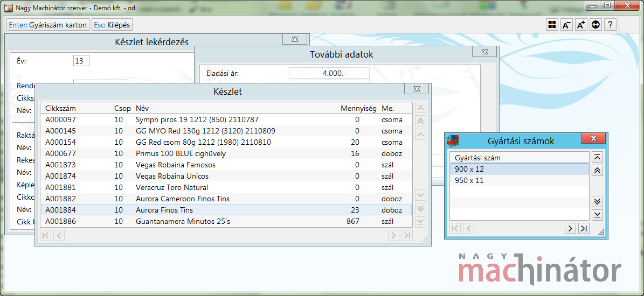
Task: Go to last in Gyártási számok footer
Action: (x=583, y=228)
